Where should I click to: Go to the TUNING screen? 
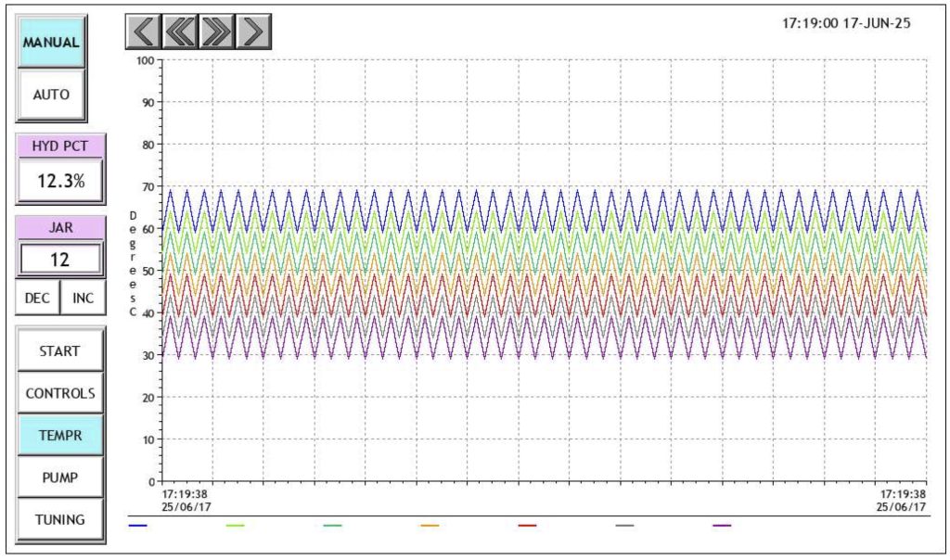tap(60, 520)
